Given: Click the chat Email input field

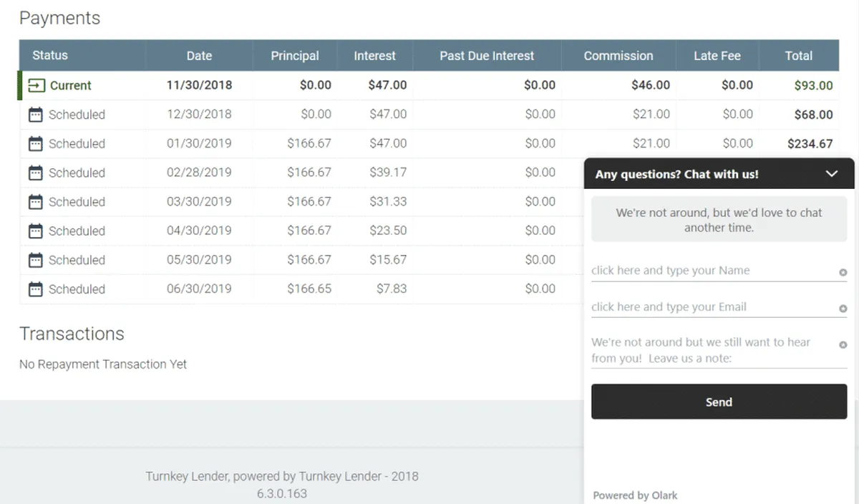Looking at the screenshot, I should [713, 307].
